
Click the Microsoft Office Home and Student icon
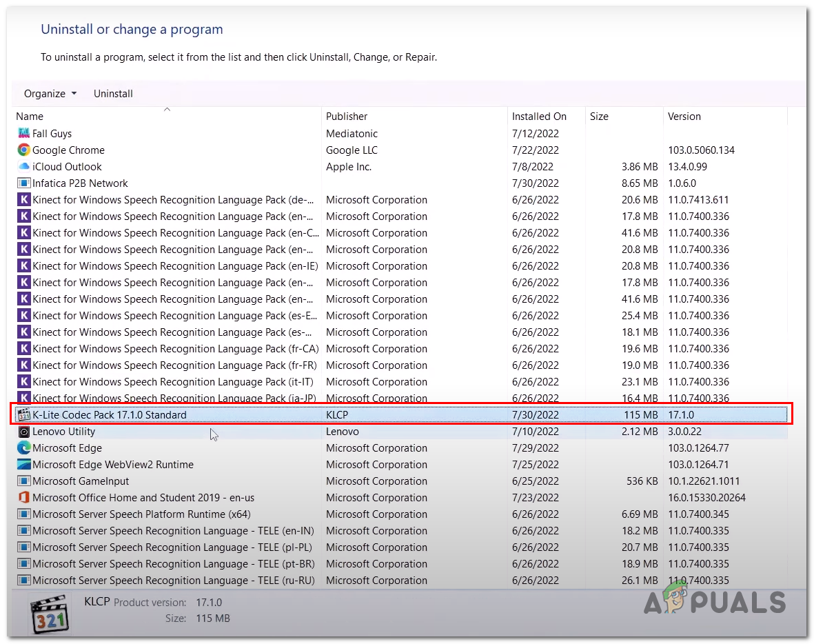[x=23, y=498]
